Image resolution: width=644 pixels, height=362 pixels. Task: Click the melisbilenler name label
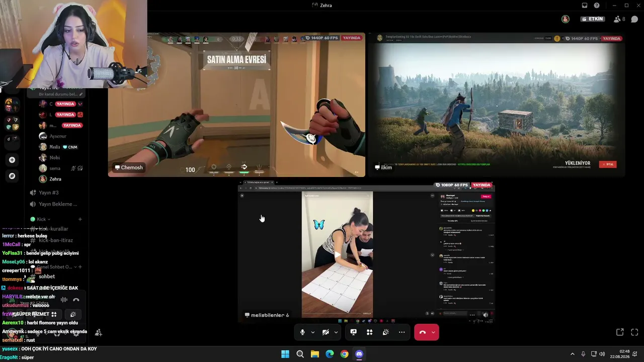267,315
